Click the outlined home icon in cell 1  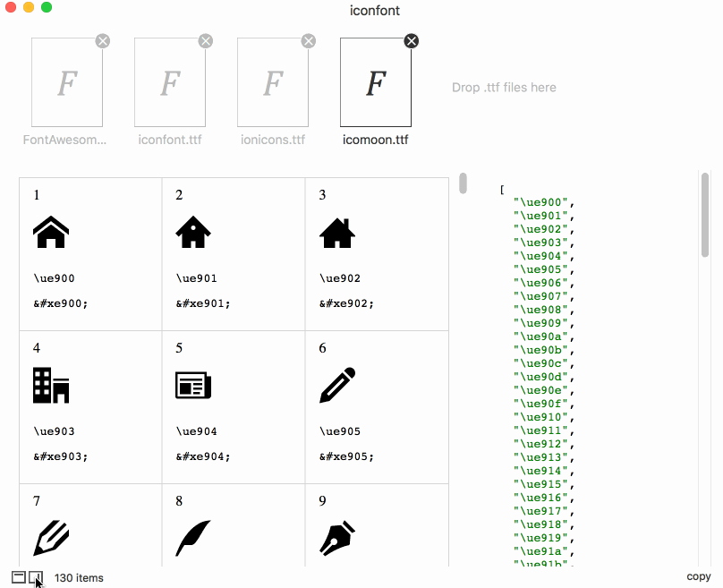[51, 232]
